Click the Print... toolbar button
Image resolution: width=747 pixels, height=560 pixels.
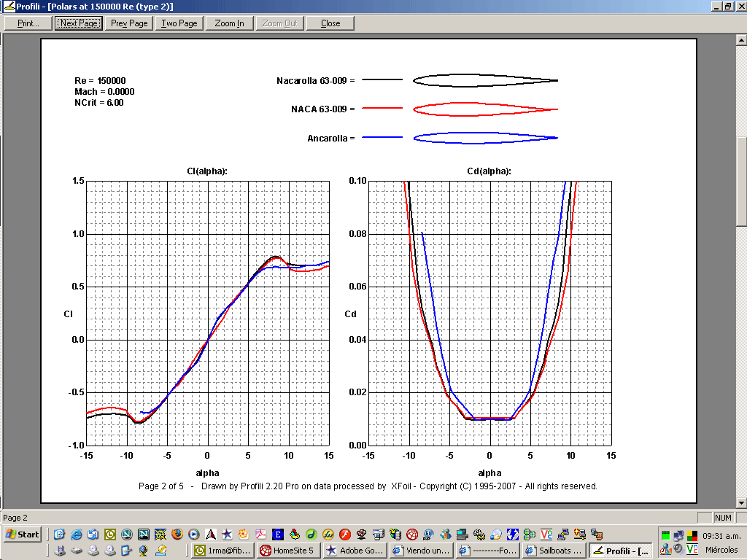click(28, 23)
